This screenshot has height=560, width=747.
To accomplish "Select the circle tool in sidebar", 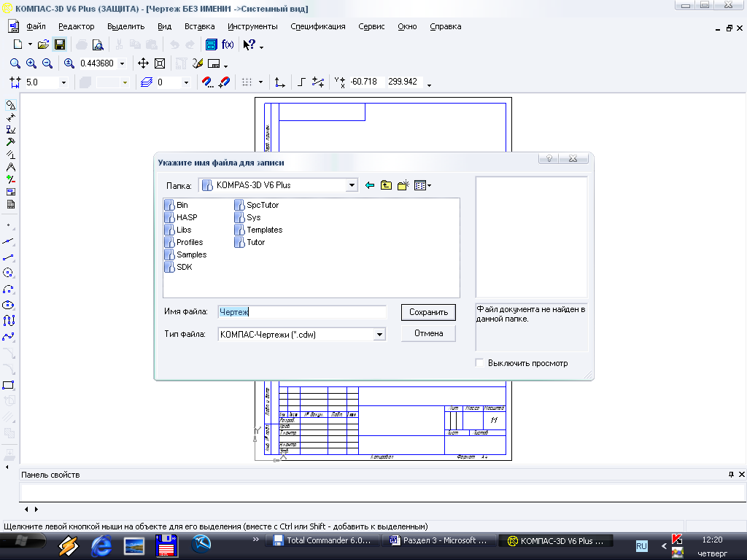I will click(x=8, y=273).
